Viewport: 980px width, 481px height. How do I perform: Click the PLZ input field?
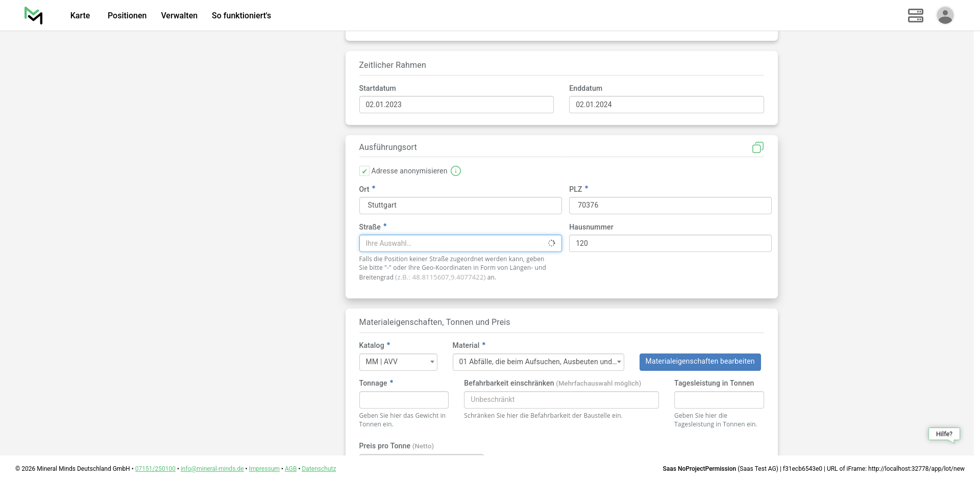pos(670,206)
